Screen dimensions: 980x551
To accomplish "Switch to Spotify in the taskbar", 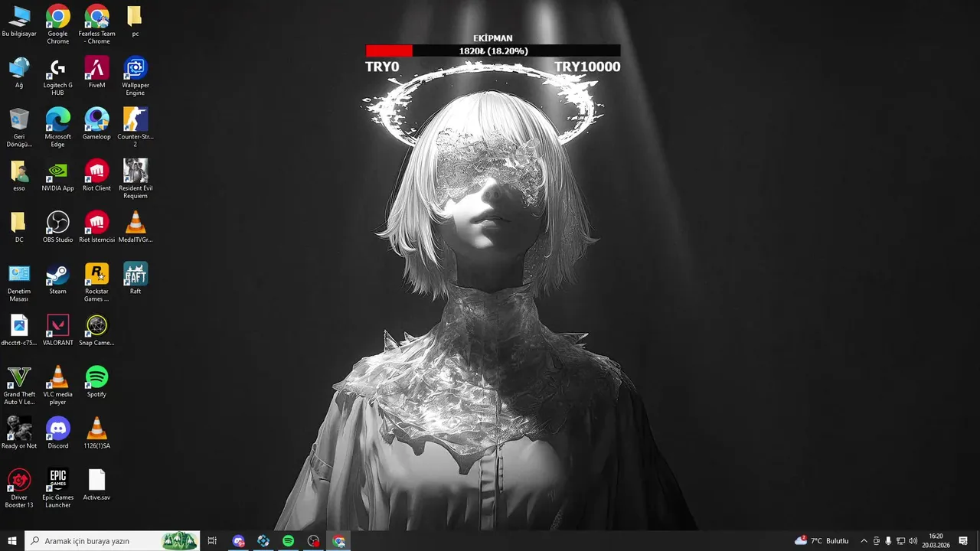I will [288, 541].
